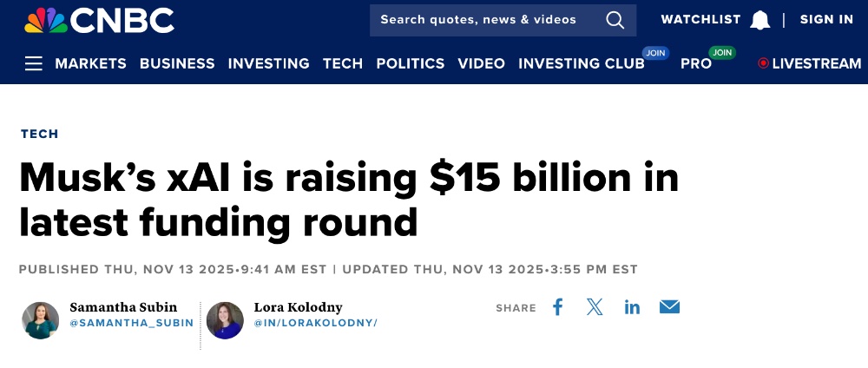Open the Investing Club page

pyautogui.click(x=582, y=63)
